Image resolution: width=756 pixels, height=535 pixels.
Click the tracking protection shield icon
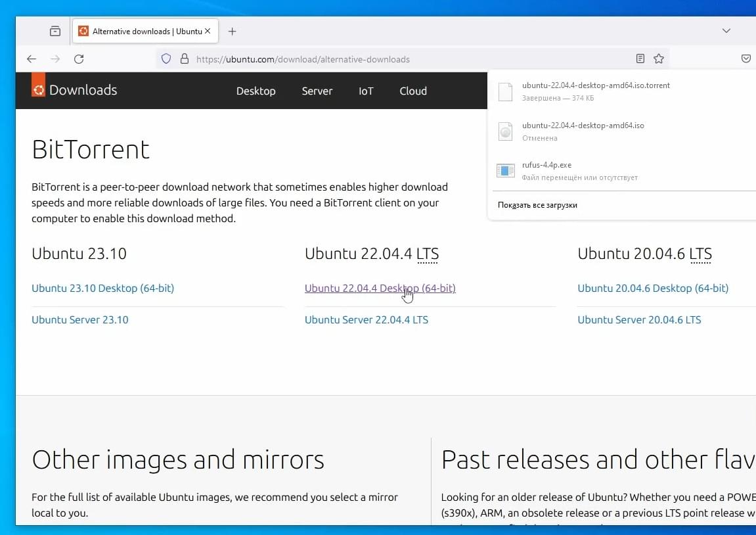pyautogui.click(x=166, y=59)
